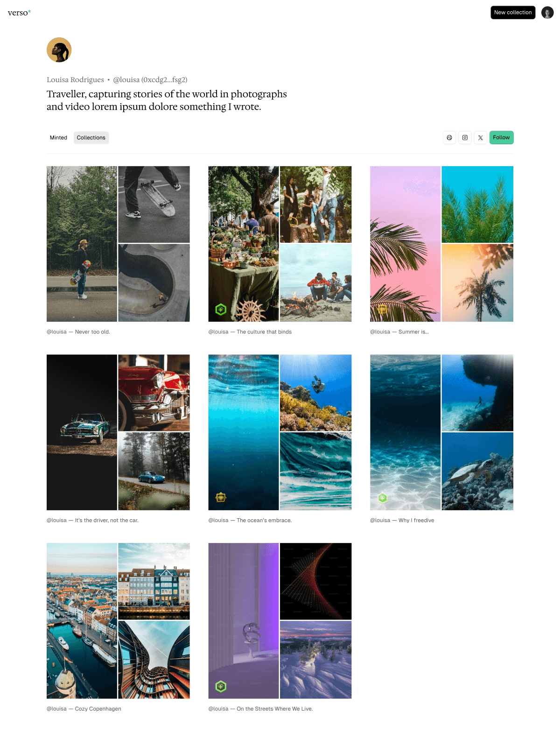View Louisa's large profile picture
The width and height of the screenshot is (560, 747).
coord(59,50)
